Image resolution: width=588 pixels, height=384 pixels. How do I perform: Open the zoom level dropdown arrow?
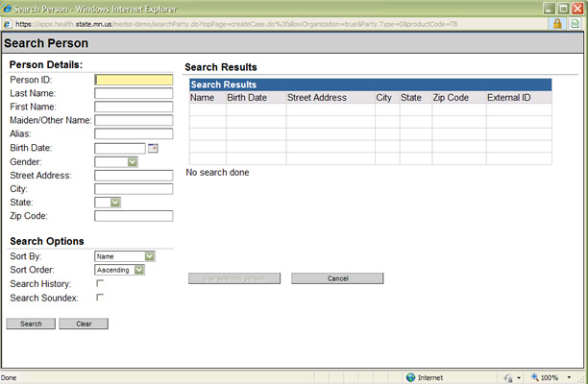tap(569, 377)
